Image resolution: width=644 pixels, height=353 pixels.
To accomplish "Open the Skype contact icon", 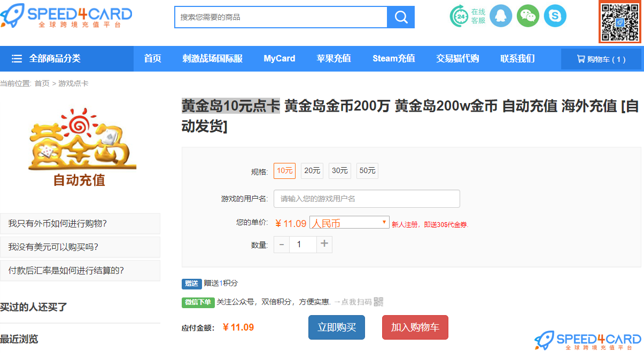I will [555, 16].
